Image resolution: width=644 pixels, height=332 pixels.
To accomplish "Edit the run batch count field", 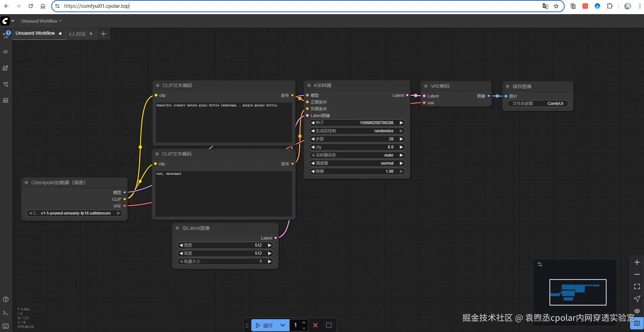I will [295, 325].
